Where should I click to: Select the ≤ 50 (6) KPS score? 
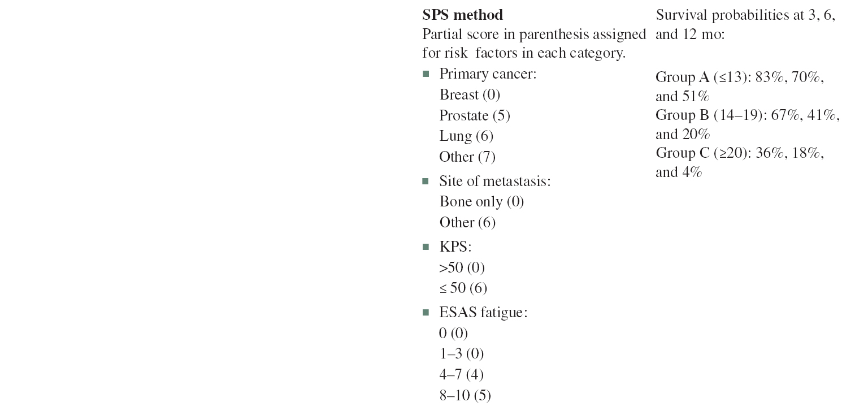[x=463, y=288]
